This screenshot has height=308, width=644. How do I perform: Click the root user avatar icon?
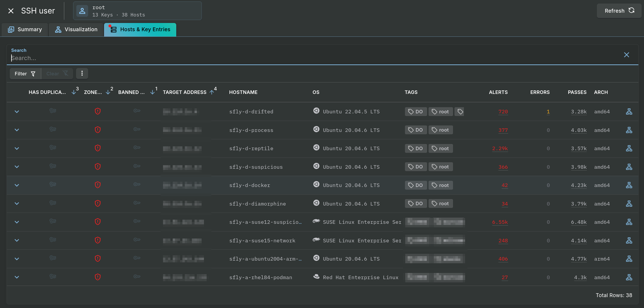tap(82, 11)
